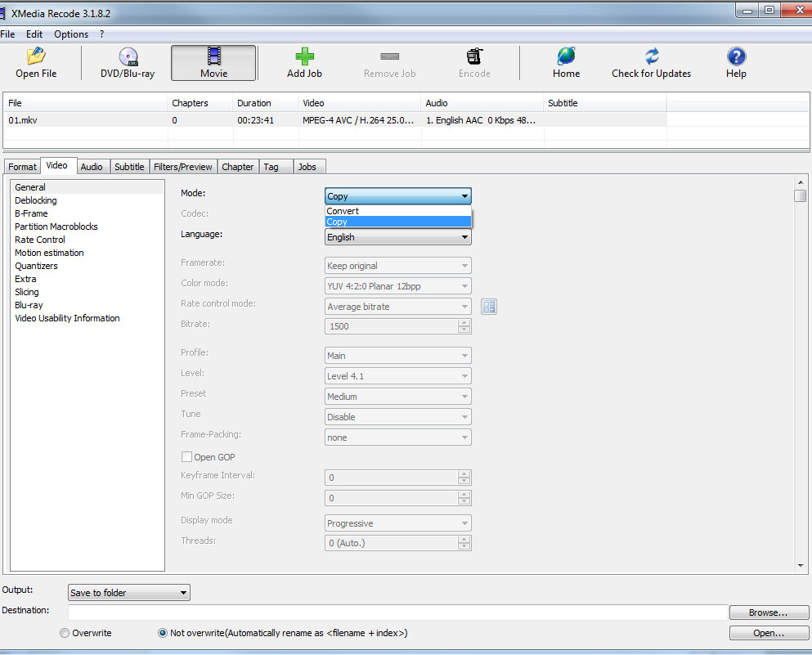Switch to the Audio tab
Screen dimensions: 812x655
(x=92, y=167)
